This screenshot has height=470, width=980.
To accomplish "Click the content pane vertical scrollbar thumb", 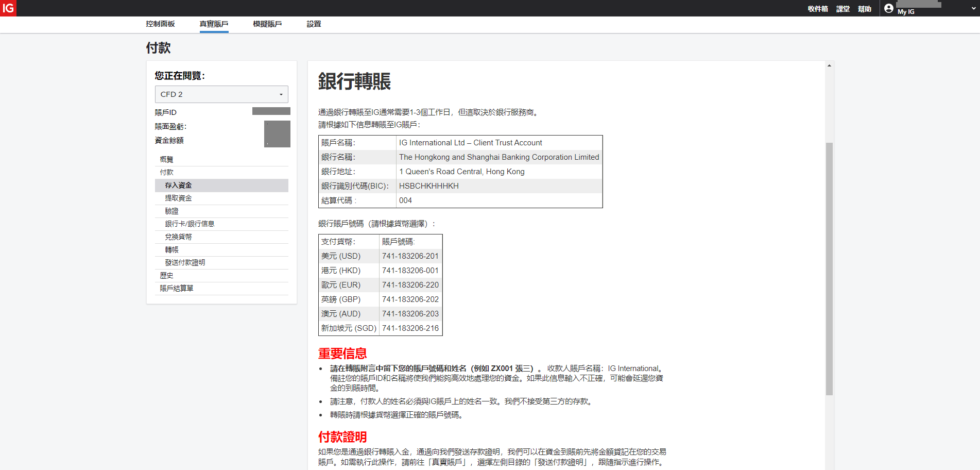I will (x=829, y=268).
